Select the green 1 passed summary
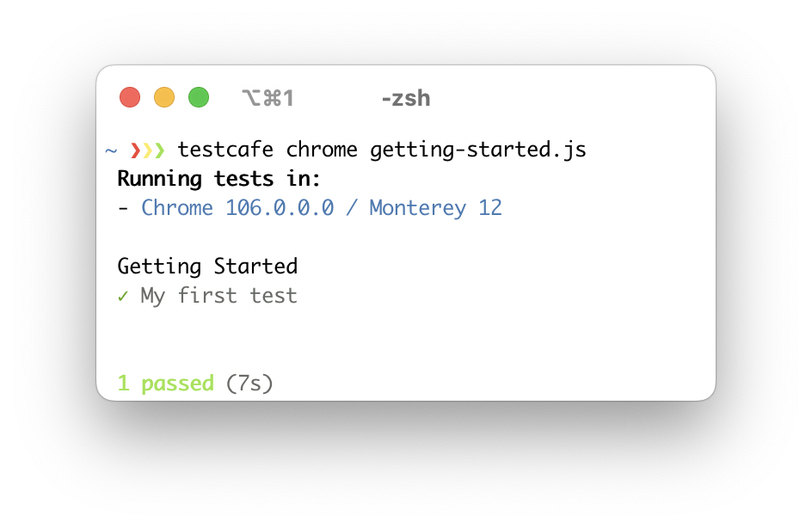This screenshot has height=528, width=812. click(166, 384)
